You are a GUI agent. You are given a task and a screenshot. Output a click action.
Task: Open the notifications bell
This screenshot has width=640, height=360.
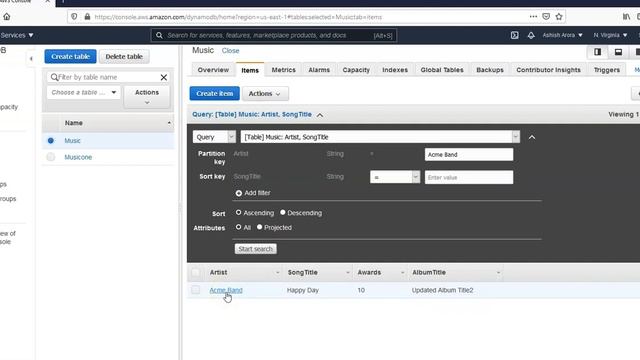pos(531,35)
